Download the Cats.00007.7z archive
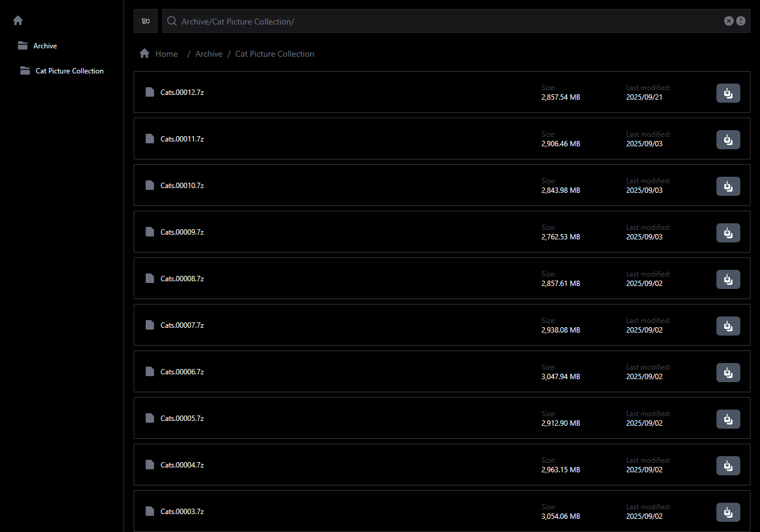The image size is (760, 532). (x=728, y=326)
